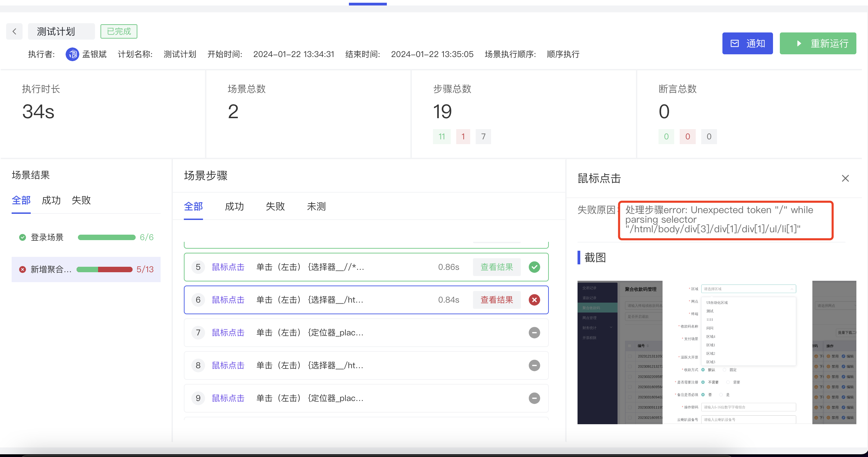Click the red error icon beside 新增聚合 scenario

[x=23, y=269]
